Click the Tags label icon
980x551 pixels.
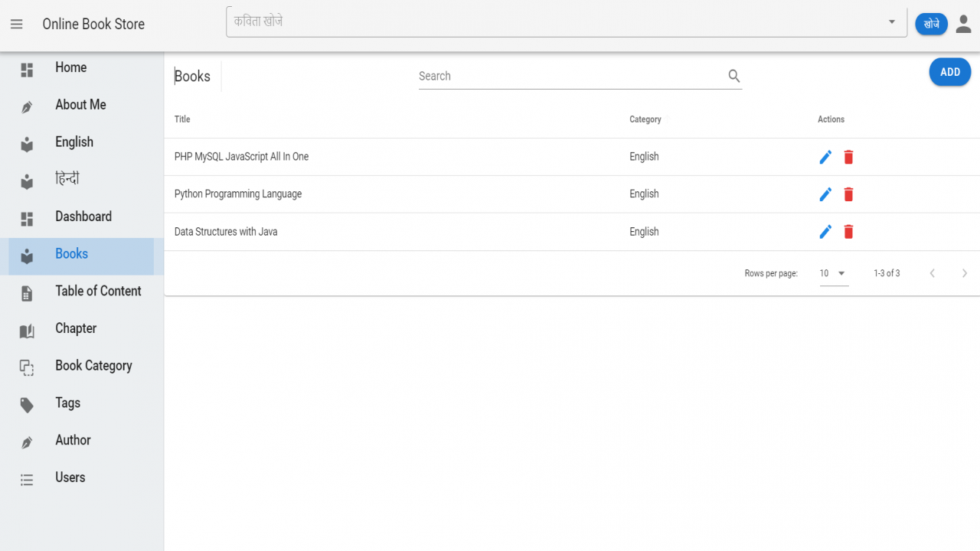point(27,406)
